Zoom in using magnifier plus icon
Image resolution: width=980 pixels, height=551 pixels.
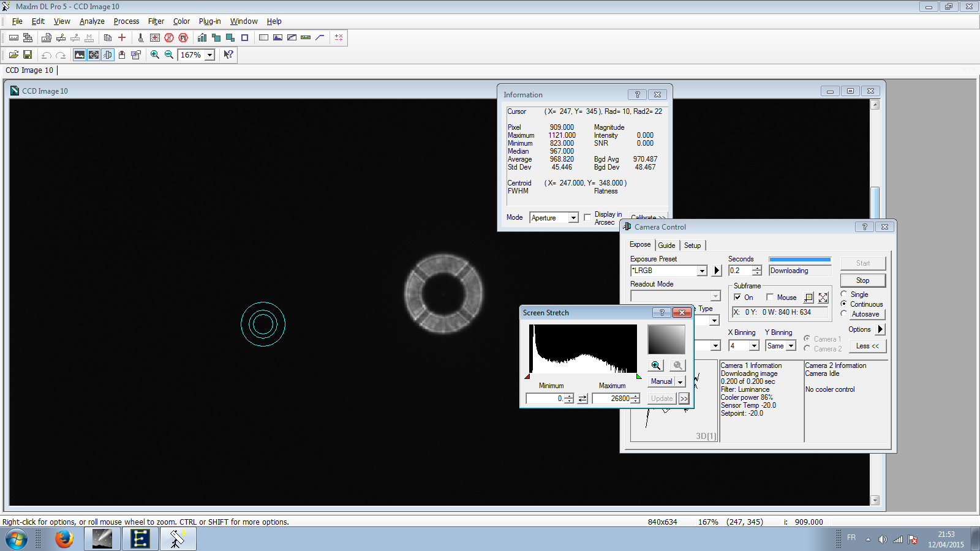tap(155, 54)
